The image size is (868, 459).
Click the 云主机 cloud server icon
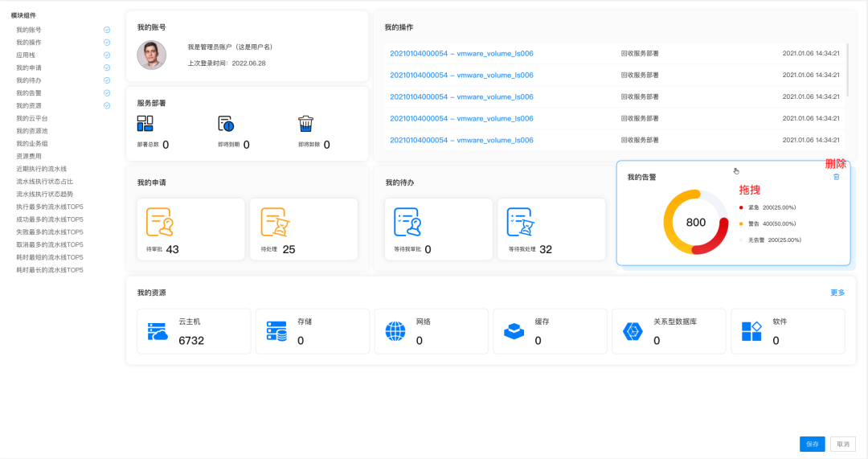(158, 331)
